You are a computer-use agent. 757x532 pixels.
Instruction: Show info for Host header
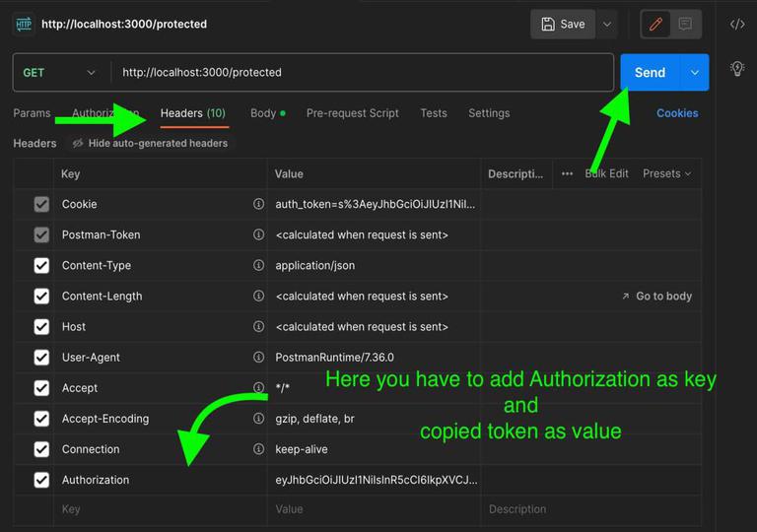tap(259, 327)
